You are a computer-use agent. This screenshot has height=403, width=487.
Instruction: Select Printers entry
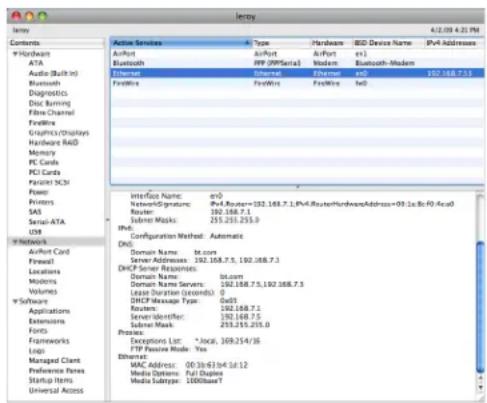41,202
